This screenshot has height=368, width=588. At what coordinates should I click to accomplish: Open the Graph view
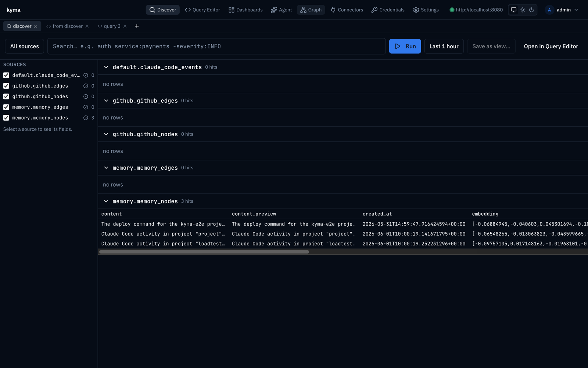[x=311, y=10]
